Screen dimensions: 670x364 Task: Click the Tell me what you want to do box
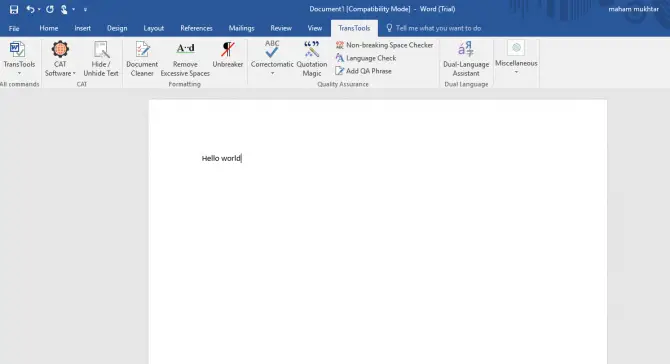438,28
